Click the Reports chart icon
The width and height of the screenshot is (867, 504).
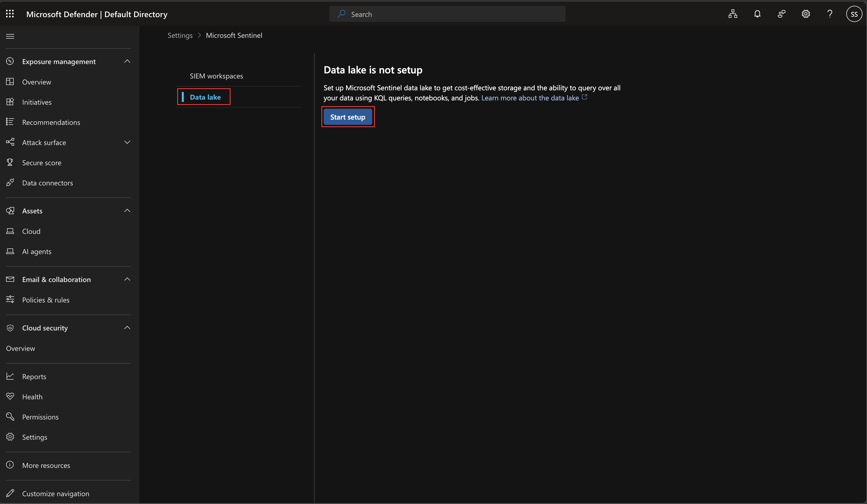(x=10, y=376)
